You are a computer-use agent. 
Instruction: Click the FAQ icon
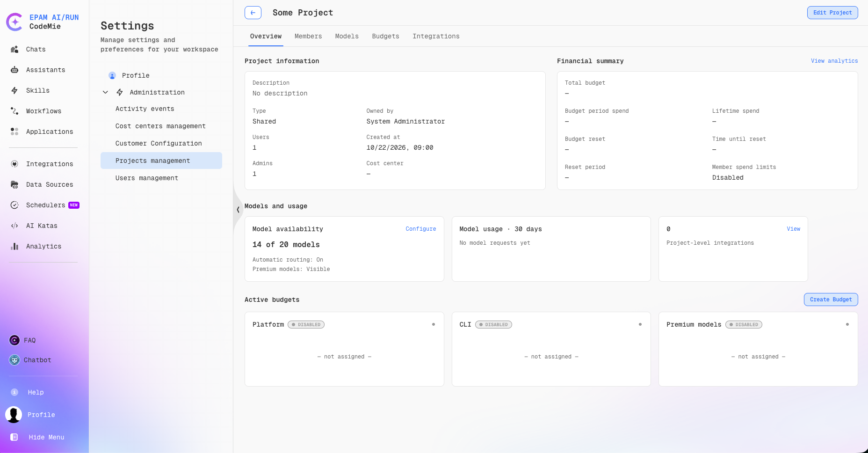tap(14, 340)
